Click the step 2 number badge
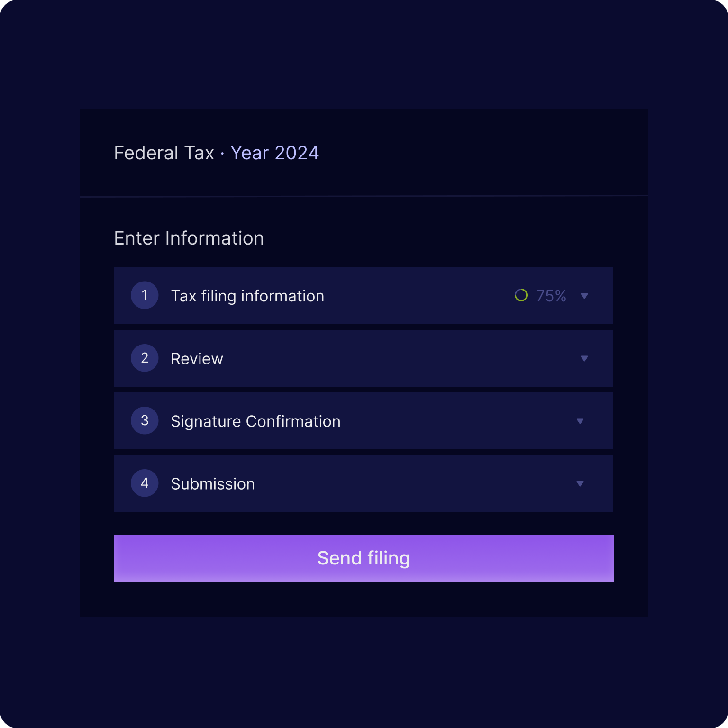Image resolution: width=728 pixels, height=728 pixels. point(145,358)
